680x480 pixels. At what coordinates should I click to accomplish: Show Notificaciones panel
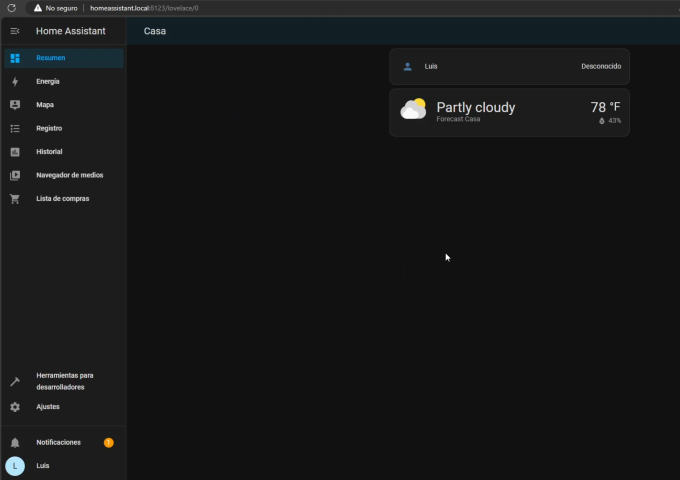tap(64, 442)
